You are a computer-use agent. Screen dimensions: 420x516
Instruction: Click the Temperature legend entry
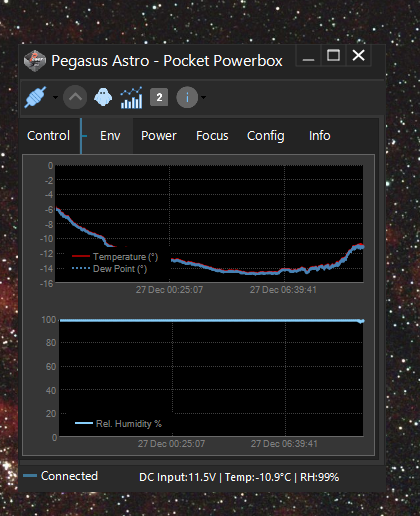(115, 257)
